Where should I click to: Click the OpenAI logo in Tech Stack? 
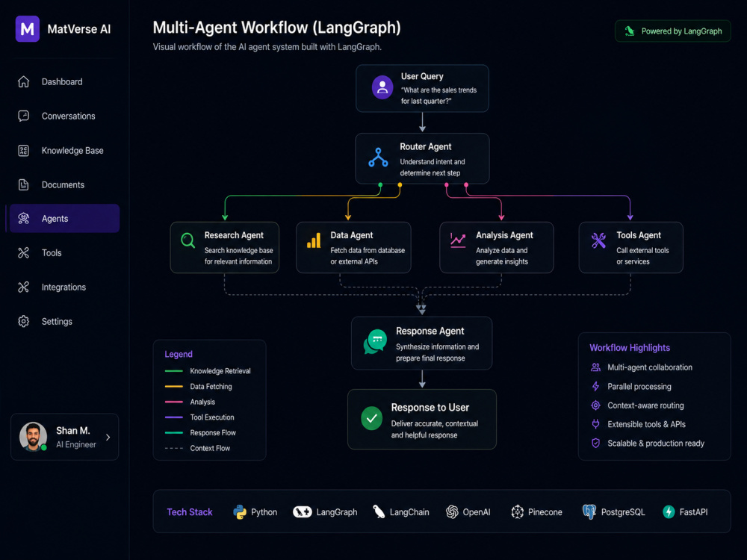coord(452,512)
